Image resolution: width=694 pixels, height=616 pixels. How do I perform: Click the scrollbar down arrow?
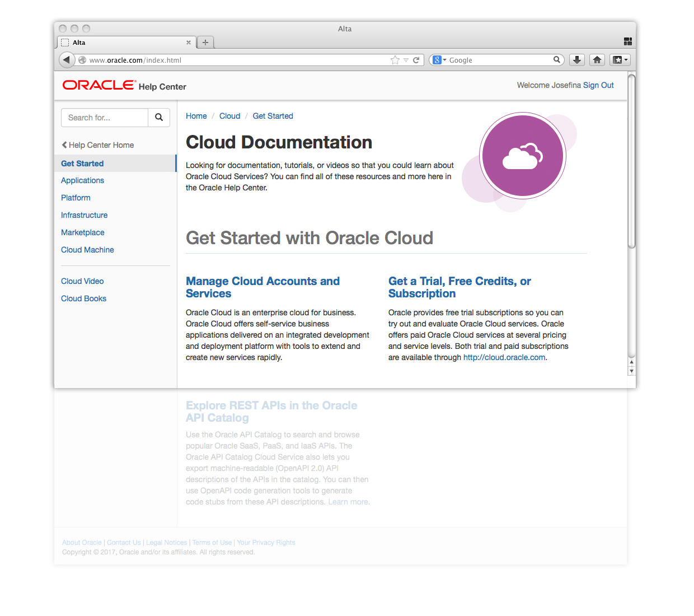pos(631,371)
